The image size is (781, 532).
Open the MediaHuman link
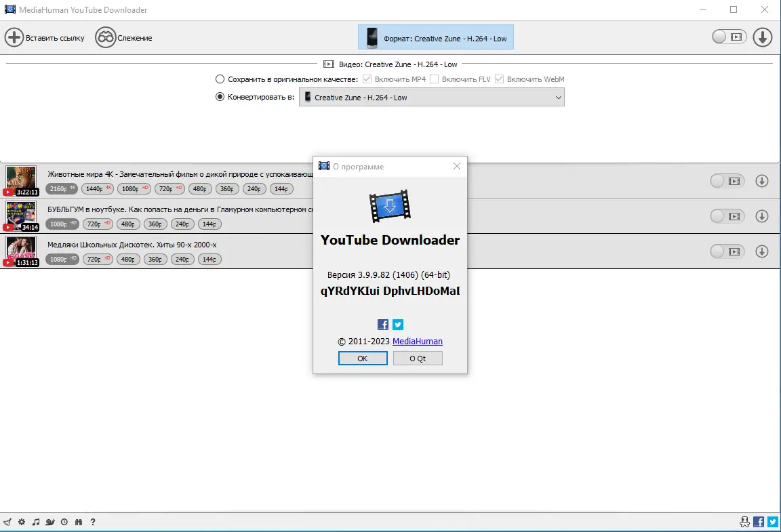[418, 341]
